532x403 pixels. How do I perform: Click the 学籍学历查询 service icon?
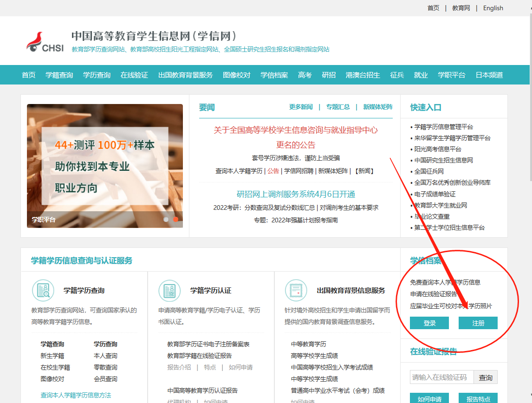tap(43, 291)
